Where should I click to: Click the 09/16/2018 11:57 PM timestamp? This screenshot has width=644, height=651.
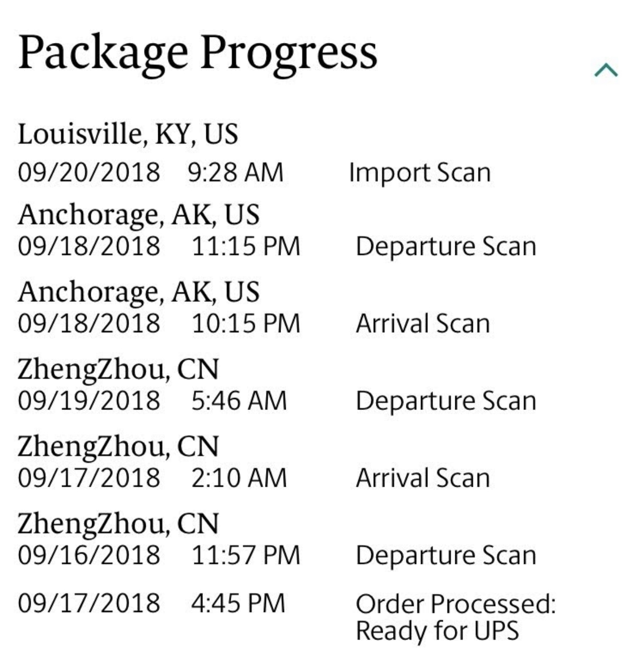click(x=159, y=555)
